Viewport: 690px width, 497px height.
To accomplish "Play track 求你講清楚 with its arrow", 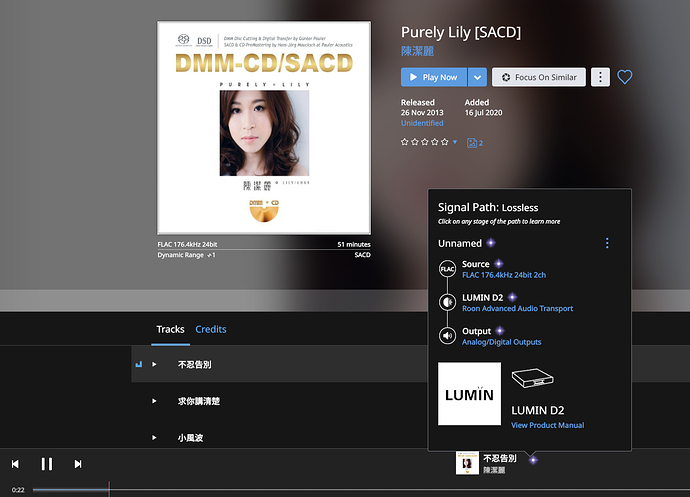I will click(154, 401).
